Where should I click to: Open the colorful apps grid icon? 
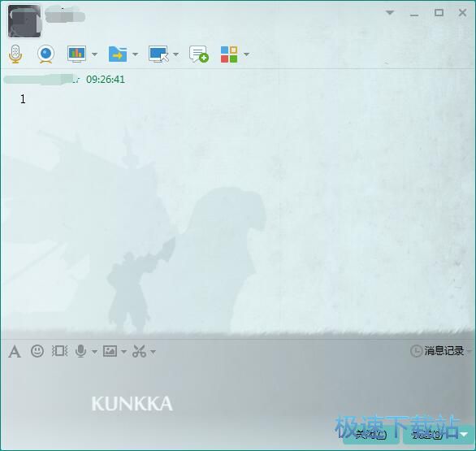pos(229,54)
